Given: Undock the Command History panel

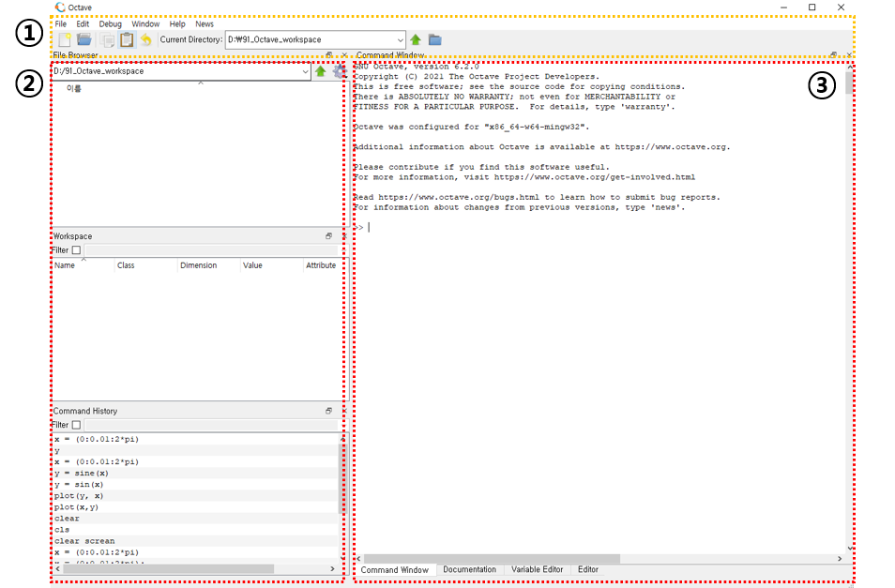Looking at the screenshot, I should click(x=328, y=411).
